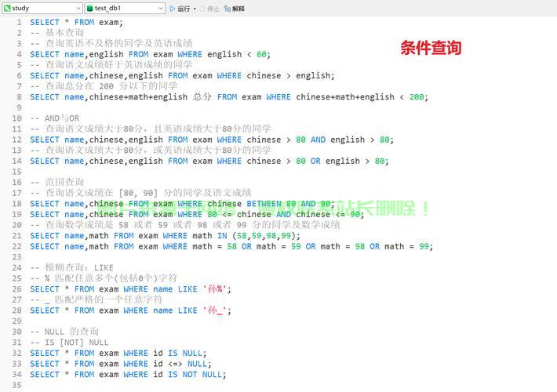
Task: Click the 解释 (Explain) button
Action: (235, 9)
